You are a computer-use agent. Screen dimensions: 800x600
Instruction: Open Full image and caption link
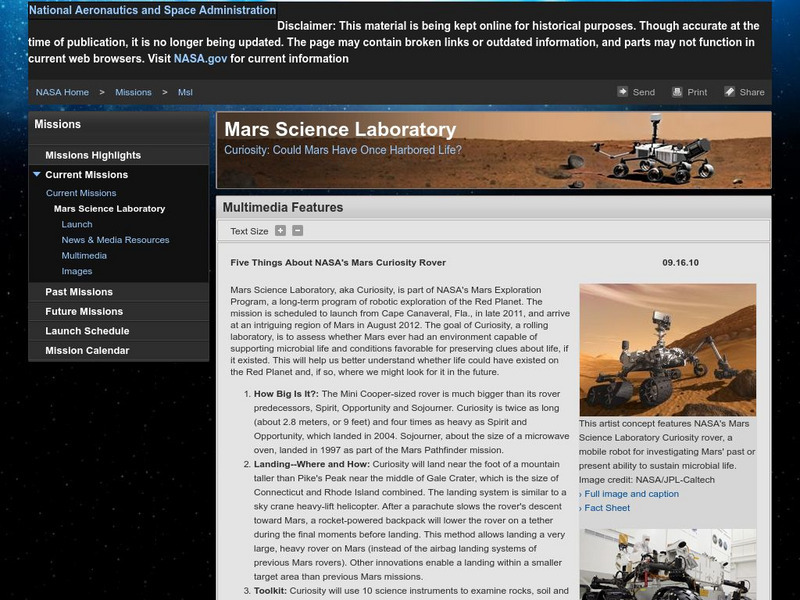632,494
